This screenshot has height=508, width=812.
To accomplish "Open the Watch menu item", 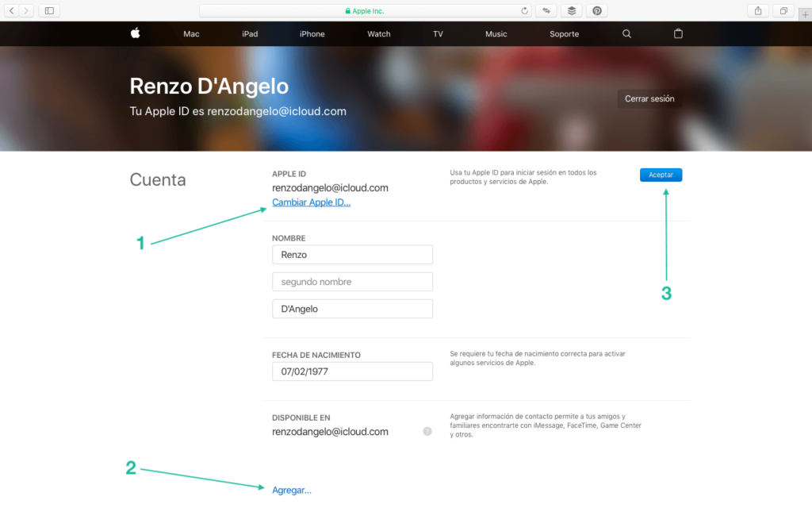I will point(378,33).
